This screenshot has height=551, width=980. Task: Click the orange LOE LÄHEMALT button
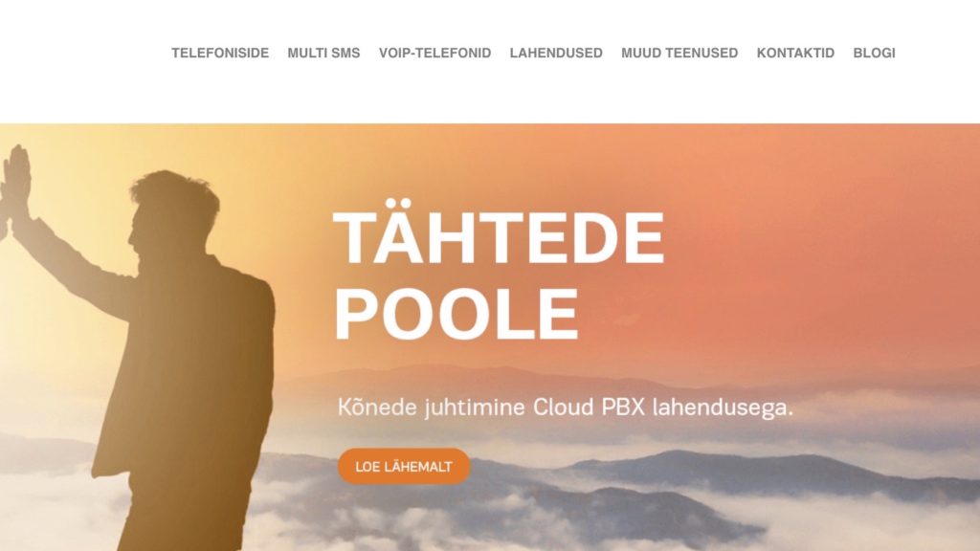pyautogui.click(x=404, y=466)
